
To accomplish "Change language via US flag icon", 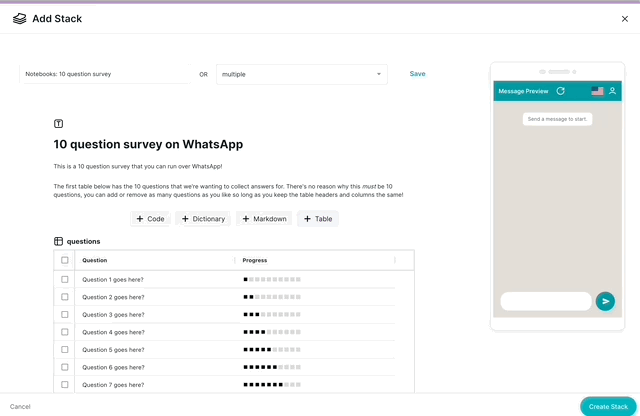I will coord(597,91).
